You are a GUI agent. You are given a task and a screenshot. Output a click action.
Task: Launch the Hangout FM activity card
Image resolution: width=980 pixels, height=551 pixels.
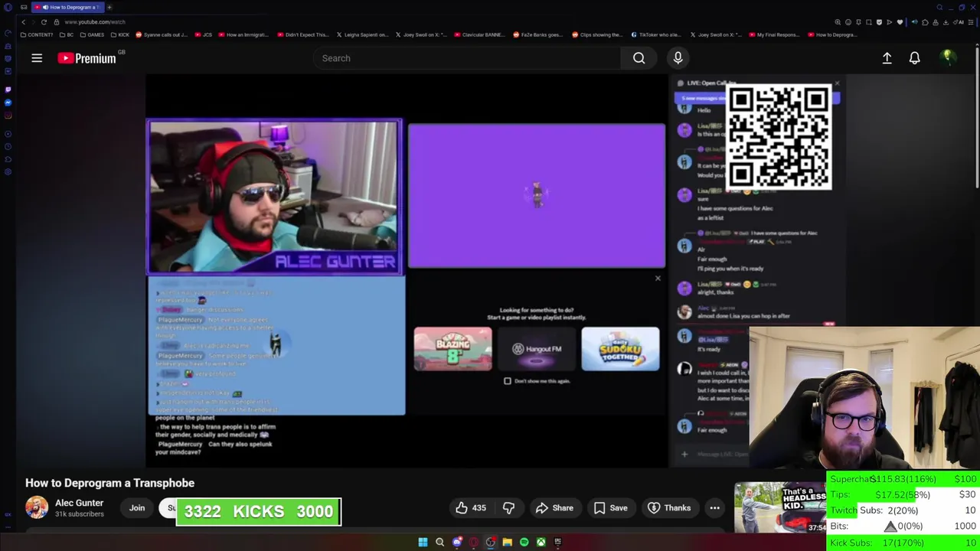(x=537, y=349)
